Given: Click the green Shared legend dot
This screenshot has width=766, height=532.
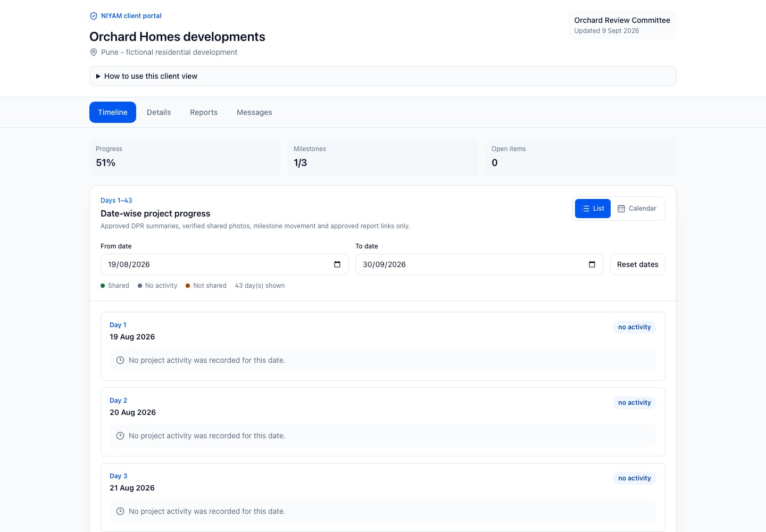Looking at the screenshot, I should 103,286.
